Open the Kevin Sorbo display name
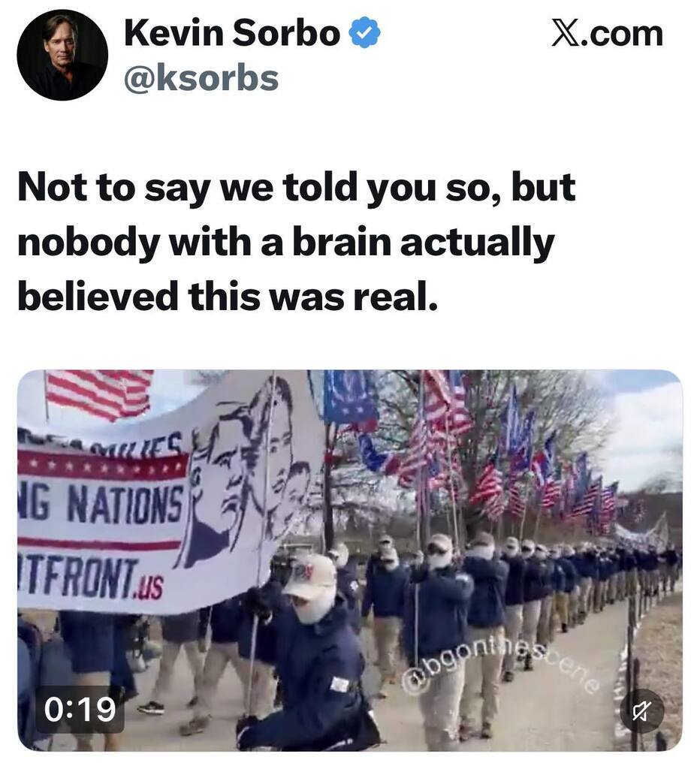The image size is (700, 769). pos(233,33)
